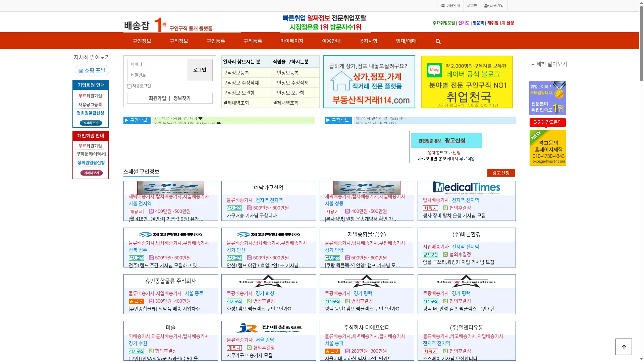The image size is (644, 362).
Task: Click the 구직속보 play arrow label
Action: point(338,120)
